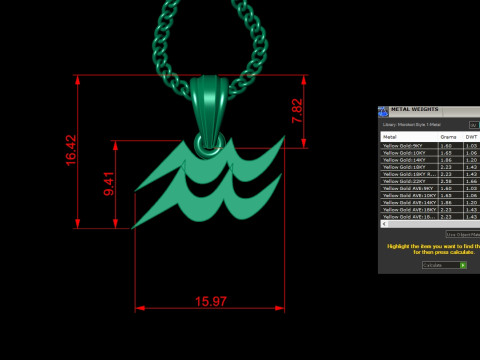Select the Yellow Gold:10KY row
The image size is (480, 360).
click(x=430, y=153)
